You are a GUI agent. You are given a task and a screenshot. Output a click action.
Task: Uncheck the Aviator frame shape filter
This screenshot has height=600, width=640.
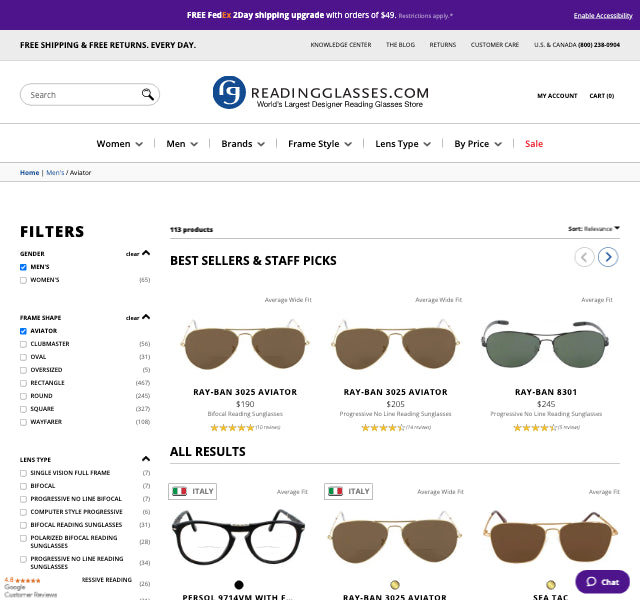[23, 331]
